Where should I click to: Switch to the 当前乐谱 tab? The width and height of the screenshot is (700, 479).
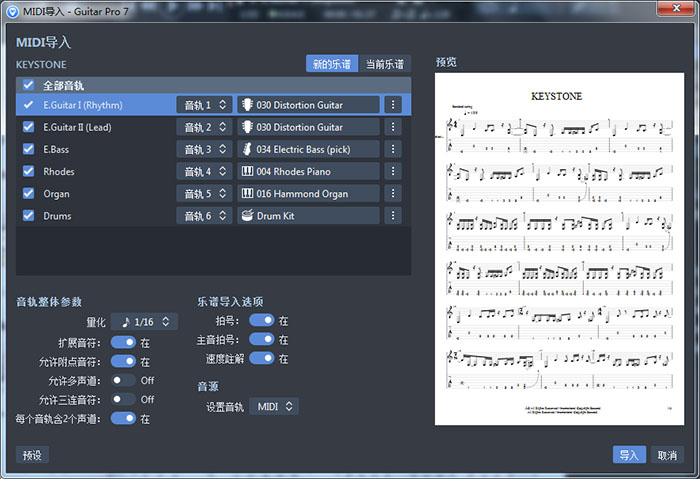pos(385,64)
